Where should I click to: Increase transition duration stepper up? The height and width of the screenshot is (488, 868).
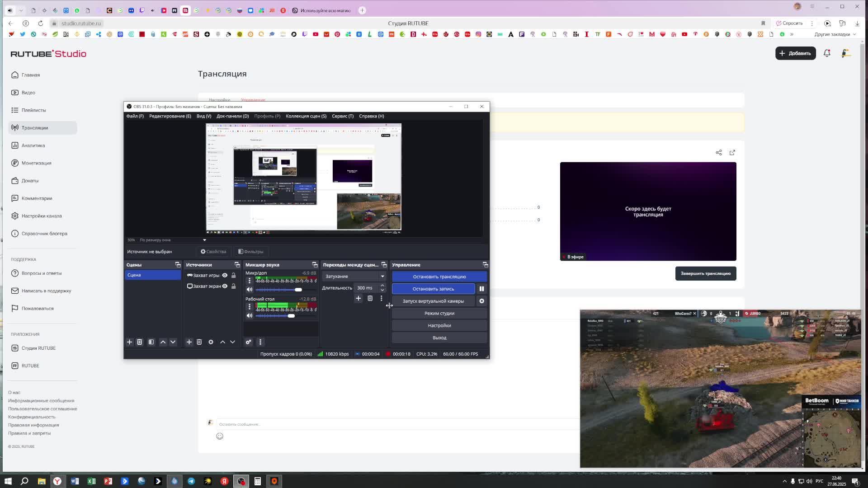coord(382,286)
